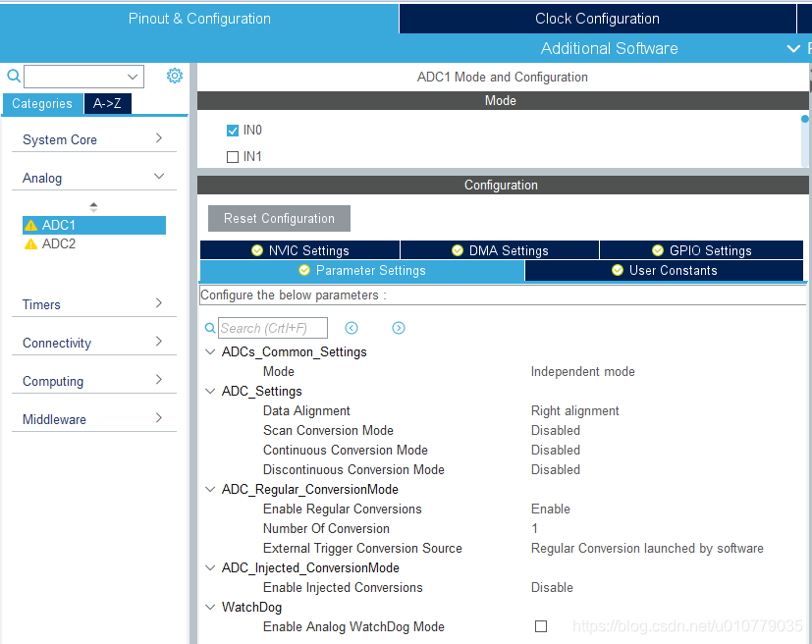Viewport: 812px width, 644px height.
Task: Open the Parameter Settings tab
Action: click(x=362, y=270)
